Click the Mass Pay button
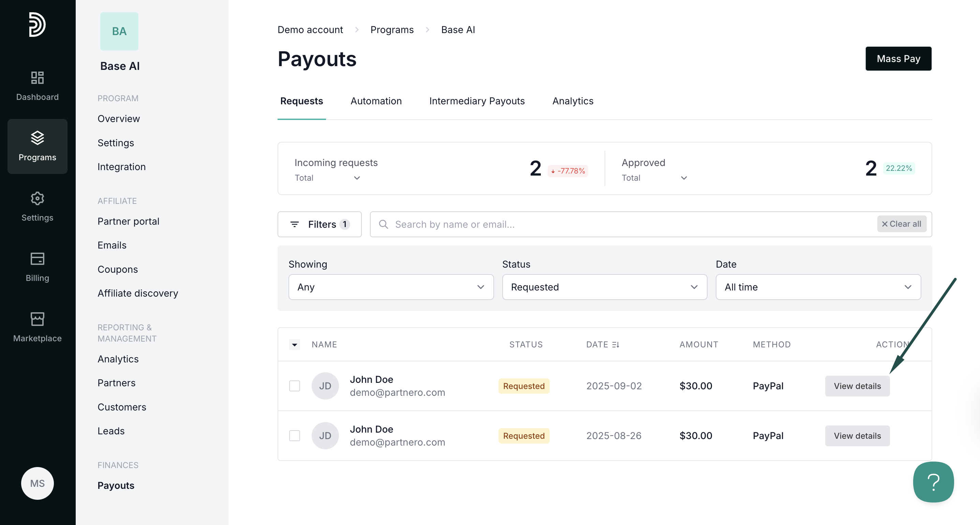 (x=898, y=59)
